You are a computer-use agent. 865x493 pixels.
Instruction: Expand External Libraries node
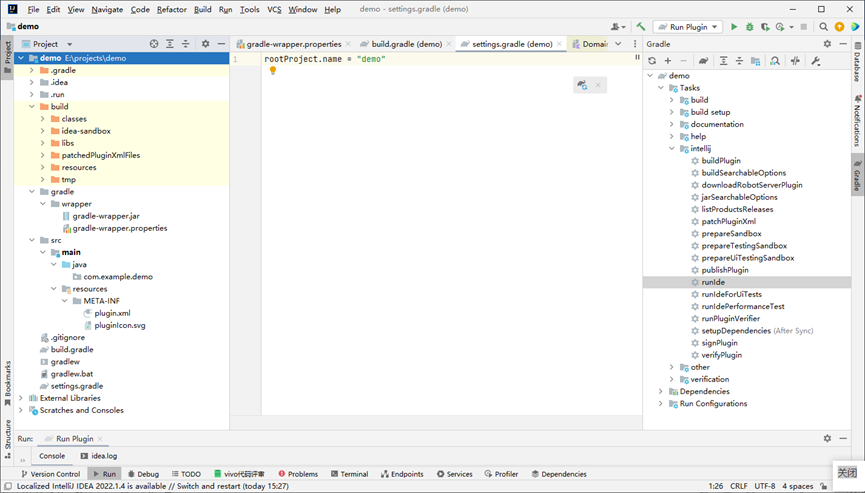(x=21, y=398)
